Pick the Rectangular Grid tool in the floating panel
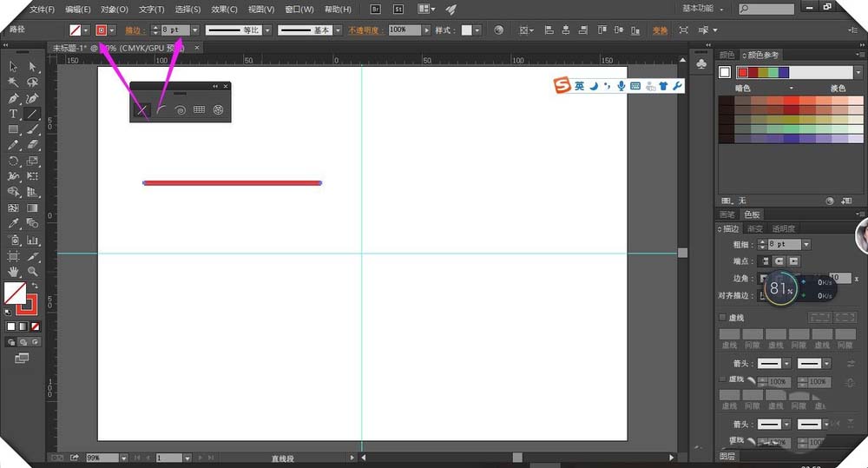 coord(199,110)
